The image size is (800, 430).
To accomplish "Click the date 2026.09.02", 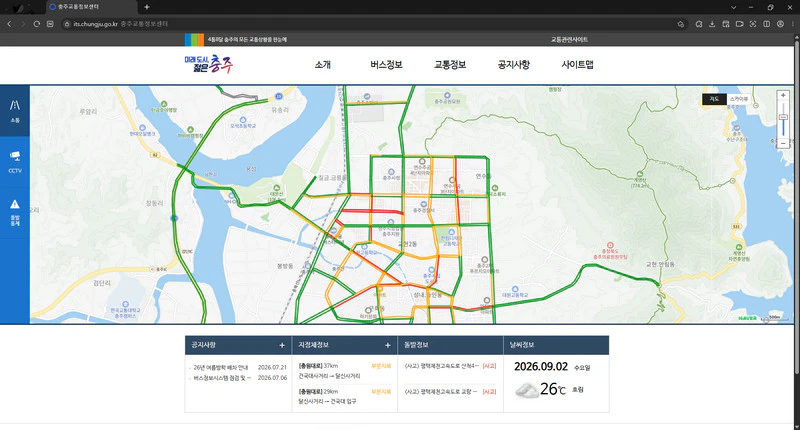I will pyautogui.click(x=541, y=367).
